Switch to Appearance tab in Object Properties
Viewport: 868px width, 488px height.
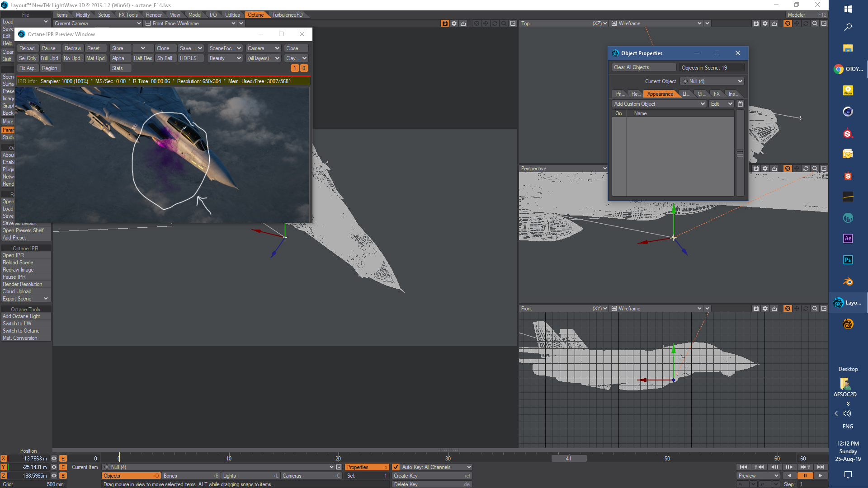pos(660,94)
